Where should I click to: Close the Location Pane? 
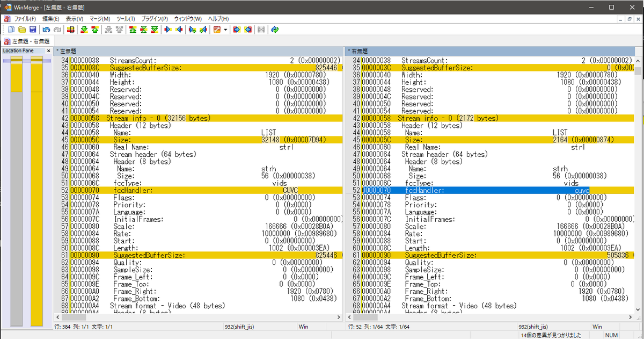48,51
